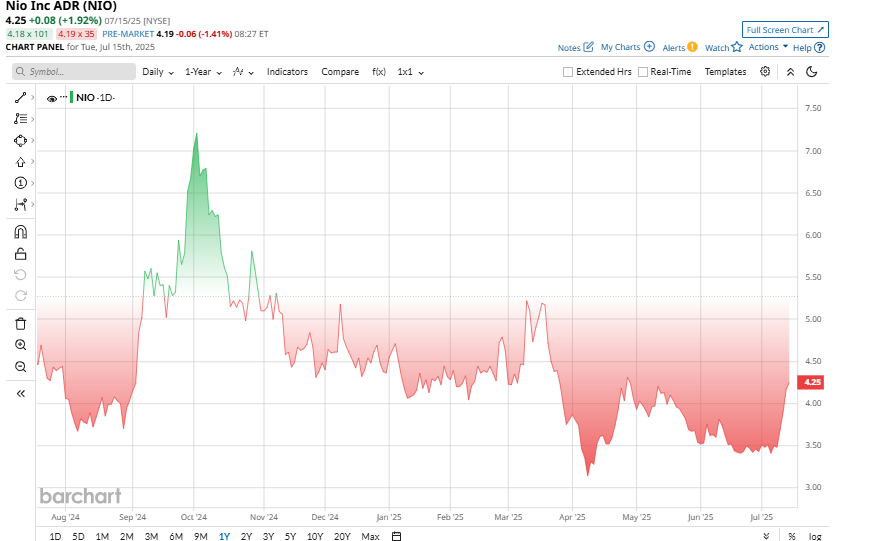Screen dimensions: 879x541
Task: Switch to dark mode moon icon
Action: 811,72
